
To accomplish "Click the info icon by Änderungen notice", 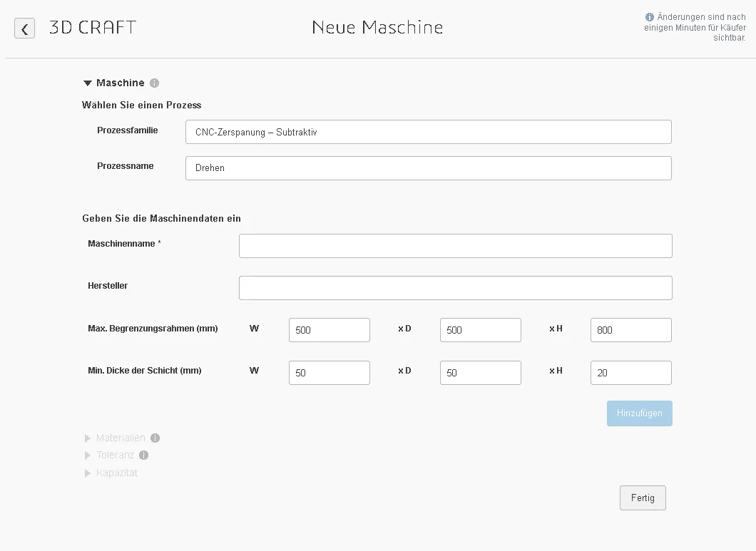I will (x=649, y=17).
